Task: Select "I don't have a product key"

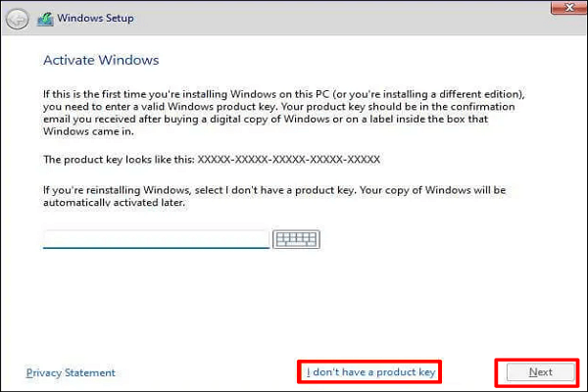Action: pyautogui.click(x=369, y=372)
